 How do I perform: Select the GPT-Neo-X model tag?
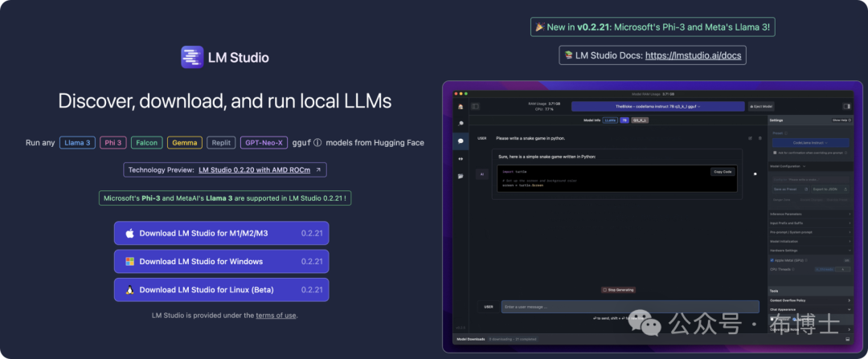264,143
